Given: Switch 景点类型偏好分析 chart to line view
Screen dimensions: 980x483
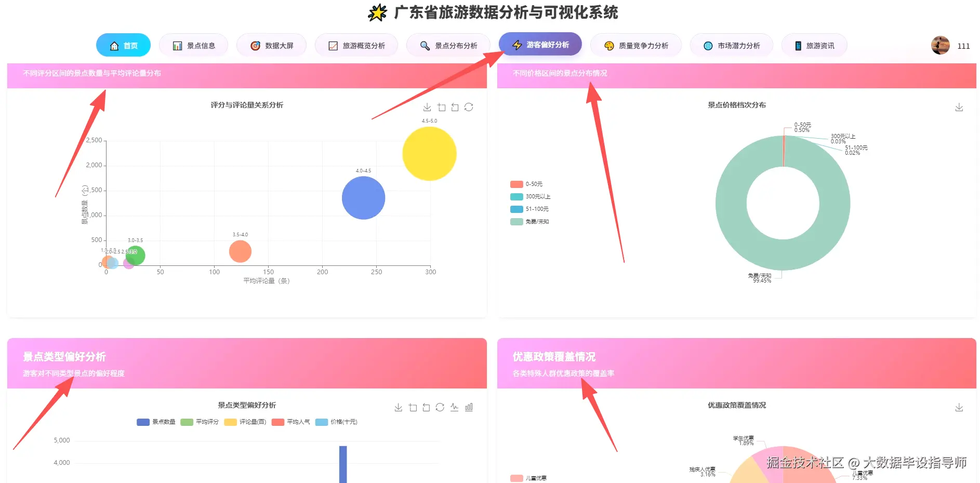Looking at the screenshot, I should pos(454,407).
